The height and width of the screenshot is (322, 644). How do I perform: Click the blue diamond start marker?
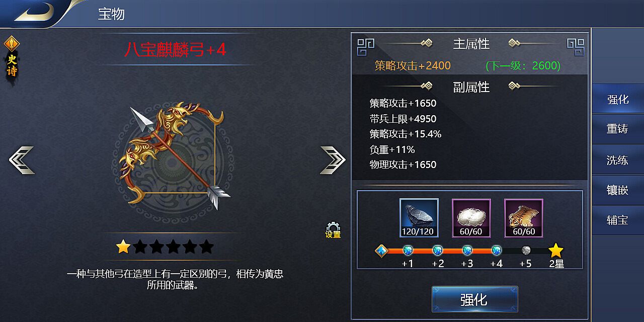pos(382,251)
